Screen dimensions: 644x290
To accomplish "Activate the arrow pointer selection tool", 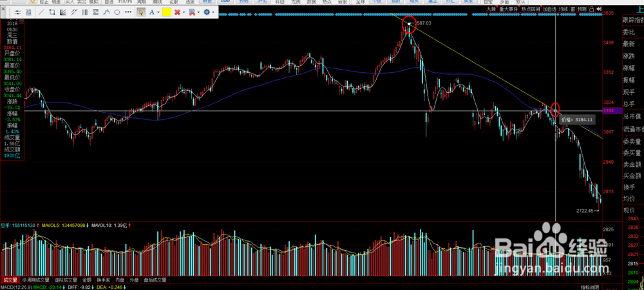I will point(141,12).
